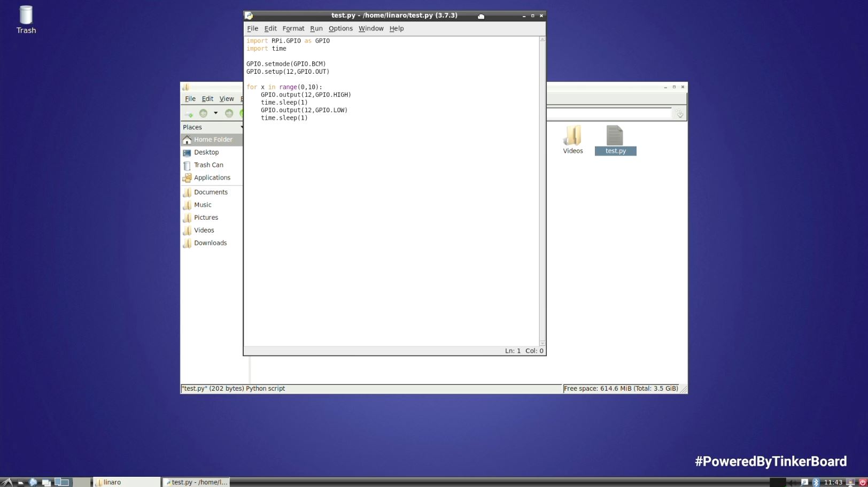Select Downloads in the Places sidebar

click(210, 243)
